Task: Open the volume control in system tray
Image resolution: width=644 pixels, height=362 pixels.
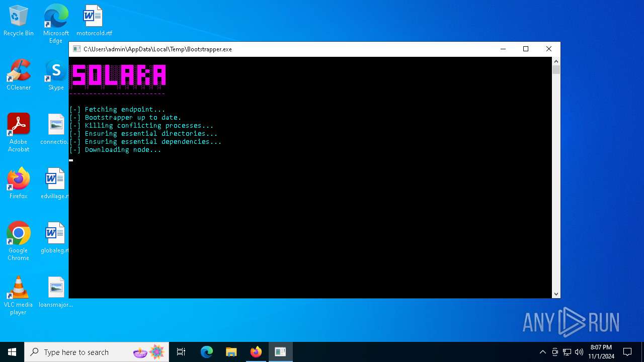Action: (x=579, y=352)
